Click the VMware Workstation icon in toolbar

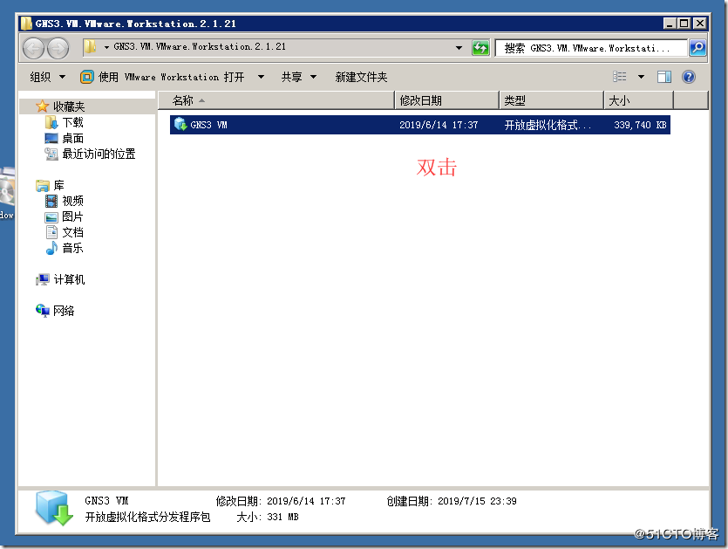coord(87,77)
